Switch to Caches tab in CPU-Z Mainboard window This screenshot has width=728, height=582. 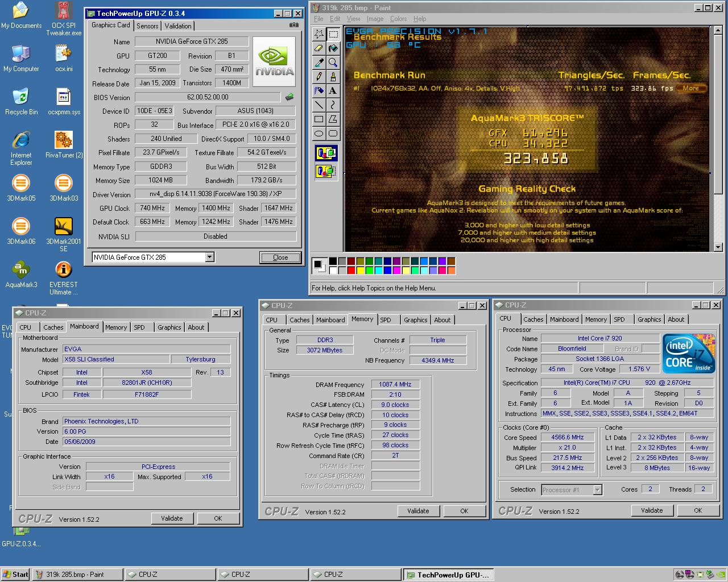pyautogui.click(x=53, y=327)
